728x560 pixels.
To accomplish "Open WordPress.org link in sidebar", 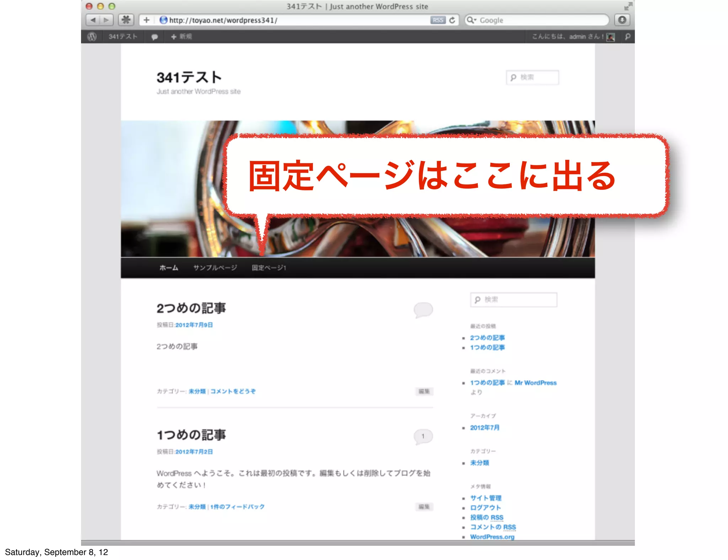I will 492,537.
